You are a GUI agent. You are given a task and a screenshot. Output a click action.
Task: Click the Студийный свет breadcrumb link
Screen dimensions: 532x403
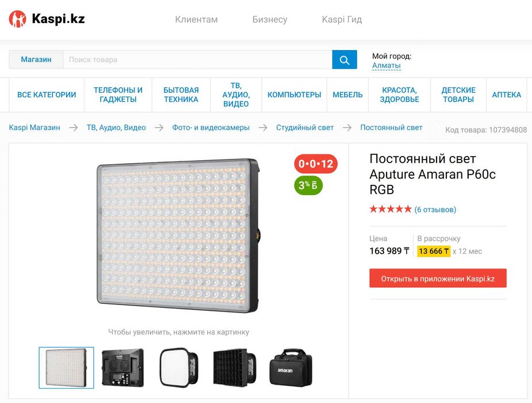(x=305, y=128)
